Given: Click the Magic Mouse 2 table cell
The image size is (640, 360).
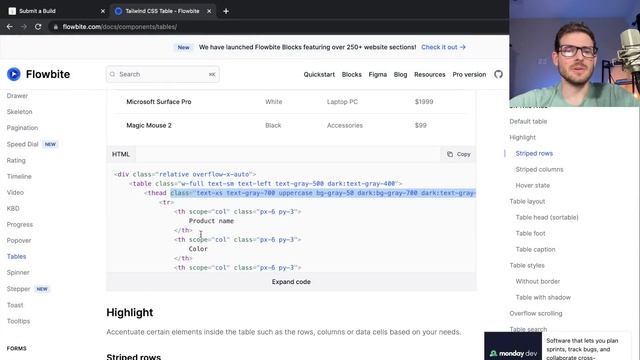Looking at the screenshot, I should tap(149, 125).
